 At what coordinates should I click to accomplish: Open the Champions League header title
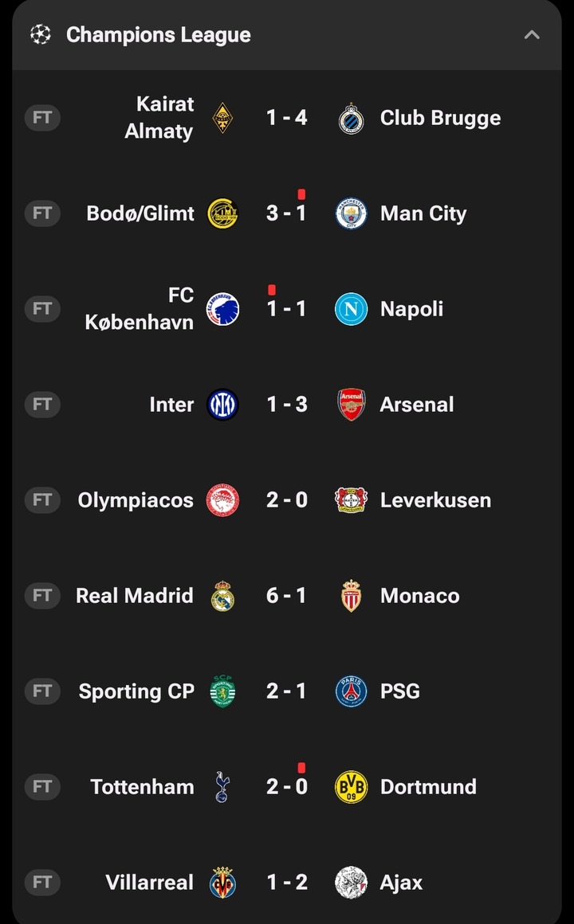[x=158, y=35]
